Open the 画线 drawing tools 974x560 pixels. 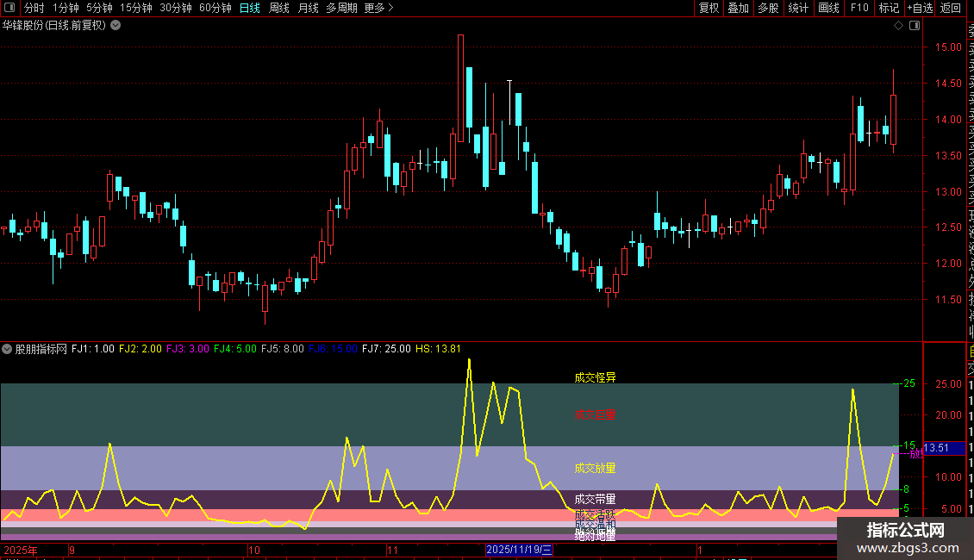click(x=828, y=8)
